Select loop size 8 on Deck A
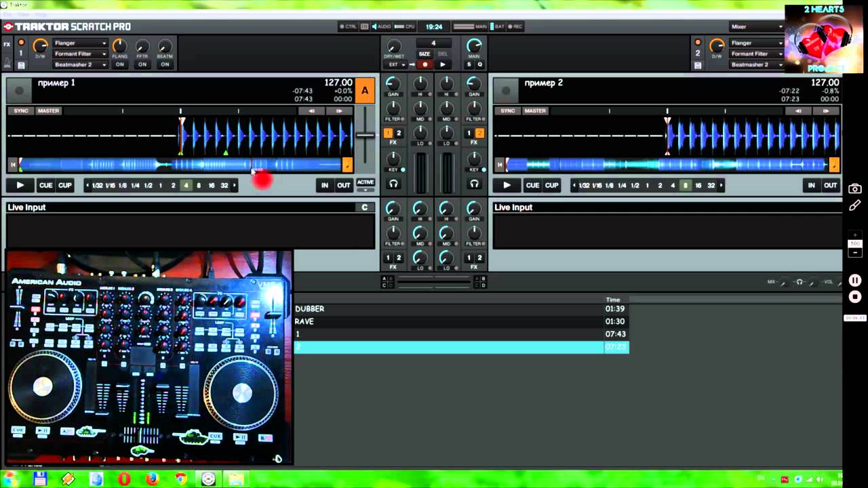Screen dimensions: 868x488 199,185
